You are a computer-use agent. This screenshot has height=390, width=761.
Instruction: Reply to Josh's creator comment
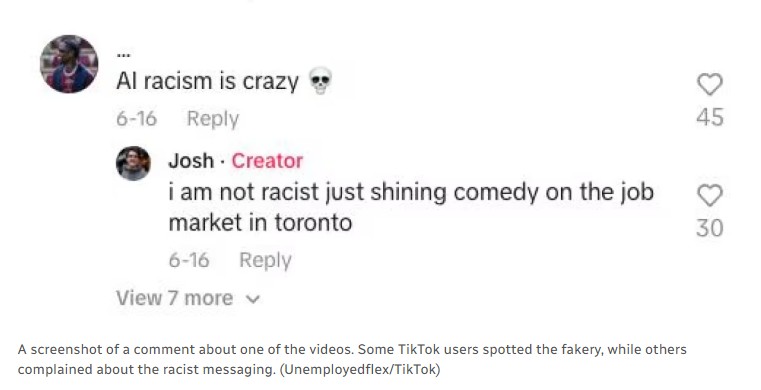click(265, 260)
